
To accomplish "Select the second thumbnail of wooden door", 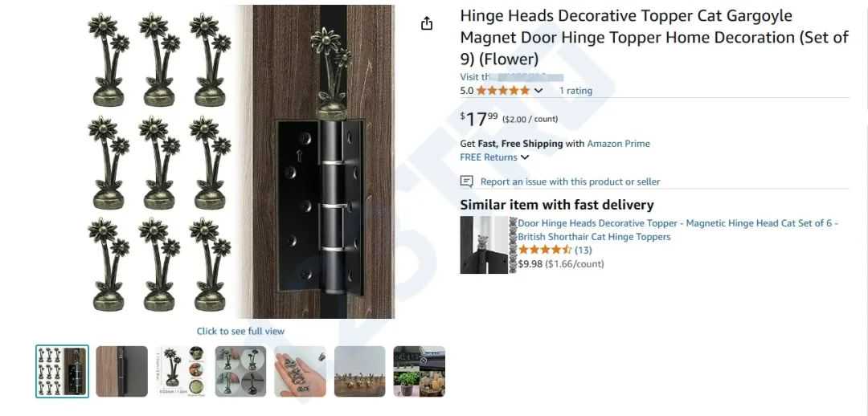I will (122, 371).
